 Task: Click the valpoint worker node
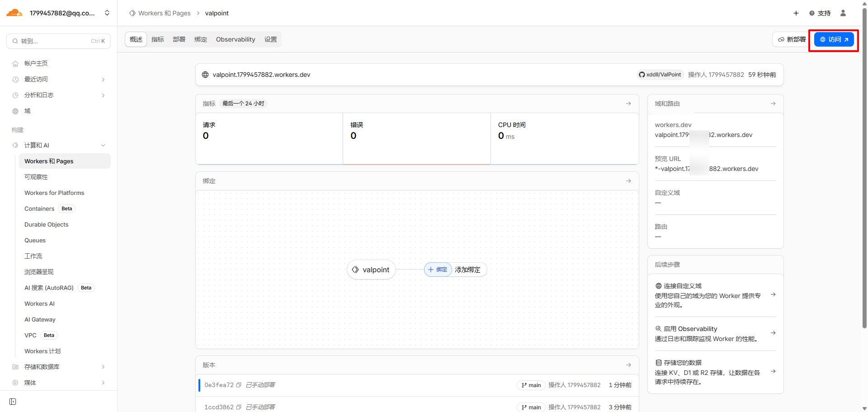[371, 270]
